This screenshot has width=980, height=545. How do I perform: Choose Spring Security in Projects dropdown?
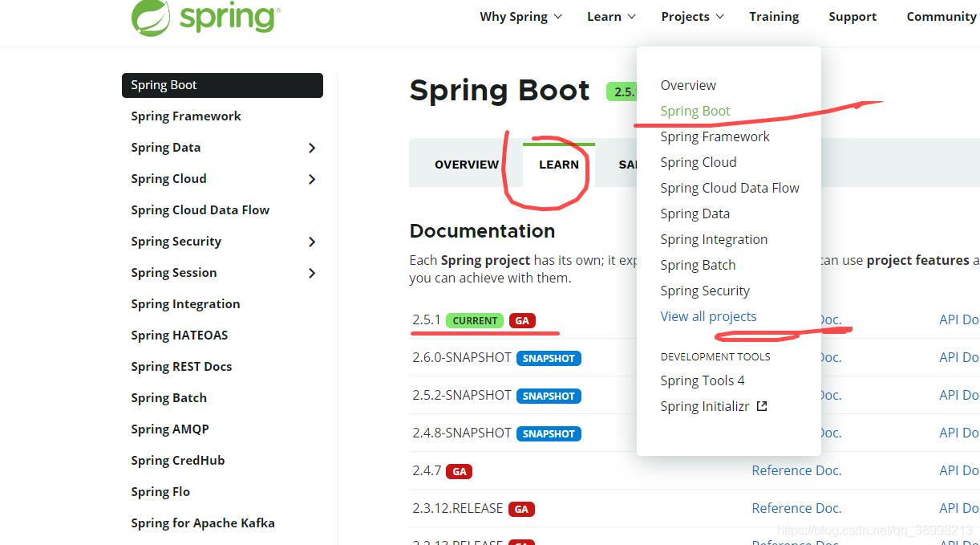705,291
